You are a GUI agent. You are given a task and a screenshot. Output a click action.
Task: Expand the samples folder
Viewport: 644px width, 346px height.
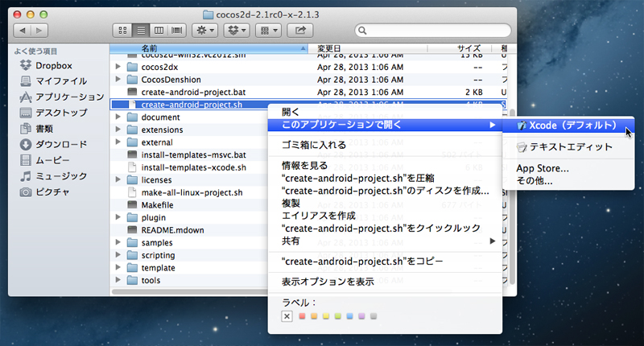click(118, 242)
